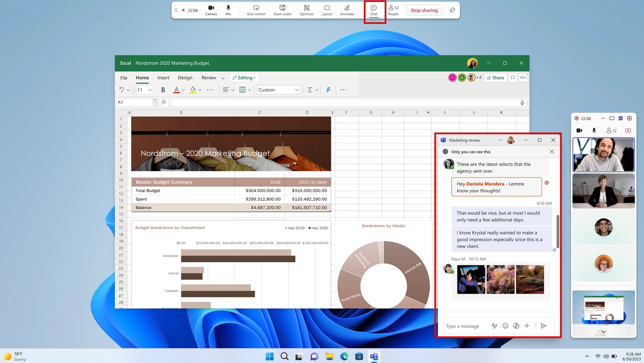Open the Editing mode dropdown
Screen dimensions: 644x363
click(244, 77)
